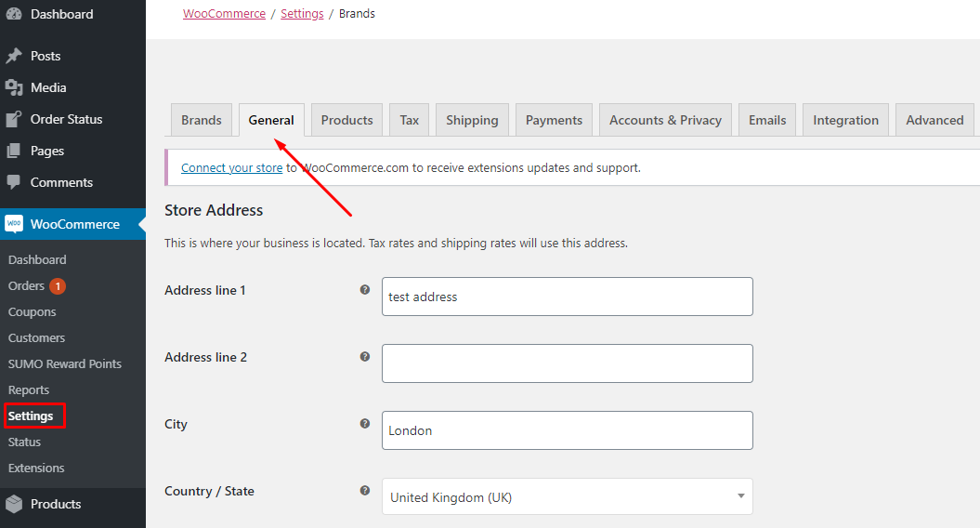Open the WooCommerce Dashboard submenu item
980x528 pixels.
(37, 259)
